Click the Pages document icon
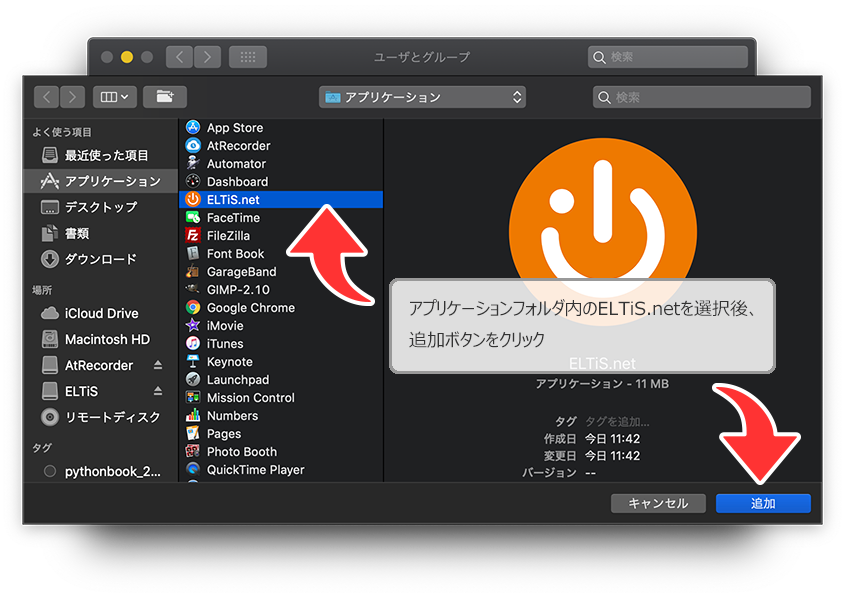 (x=193, y=434)
